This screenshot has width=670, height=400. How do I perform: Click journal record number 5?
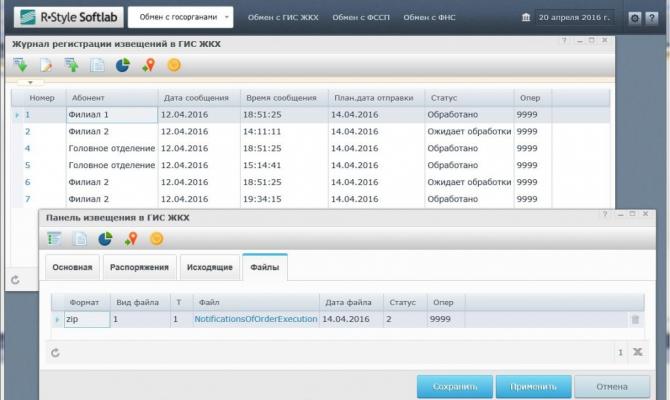coord(28,165)
